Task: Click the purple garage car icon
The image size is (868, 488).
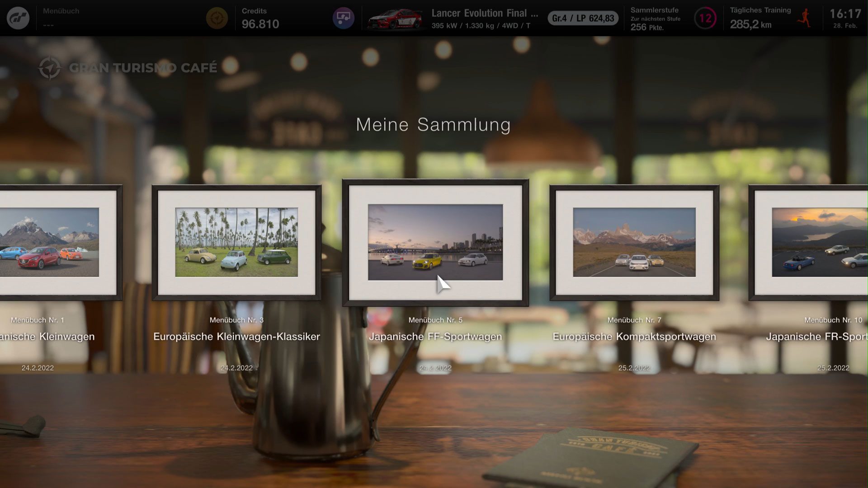Action: (x=344, y=18)
